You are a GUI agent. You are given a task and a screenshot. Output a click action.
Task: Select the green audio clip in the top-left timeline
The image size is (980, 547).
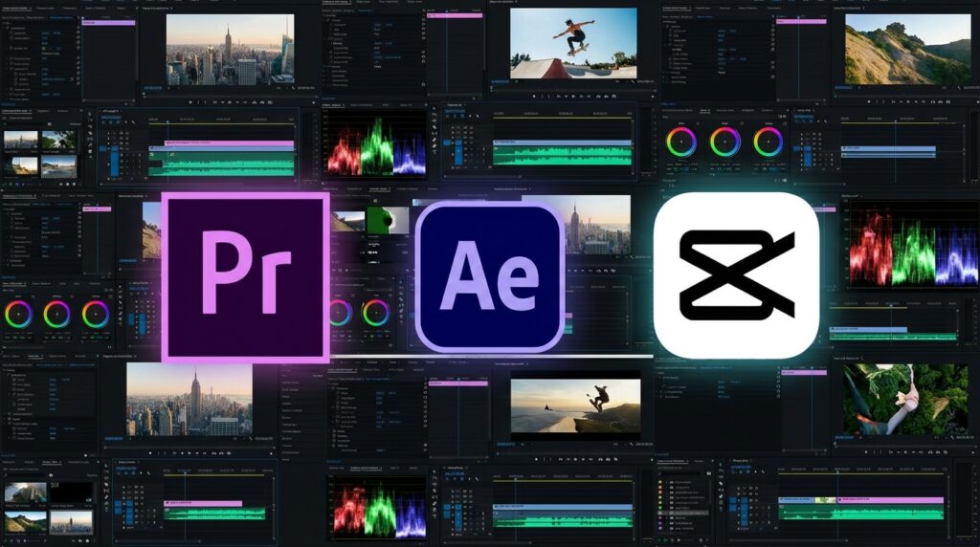coord(228,165)
